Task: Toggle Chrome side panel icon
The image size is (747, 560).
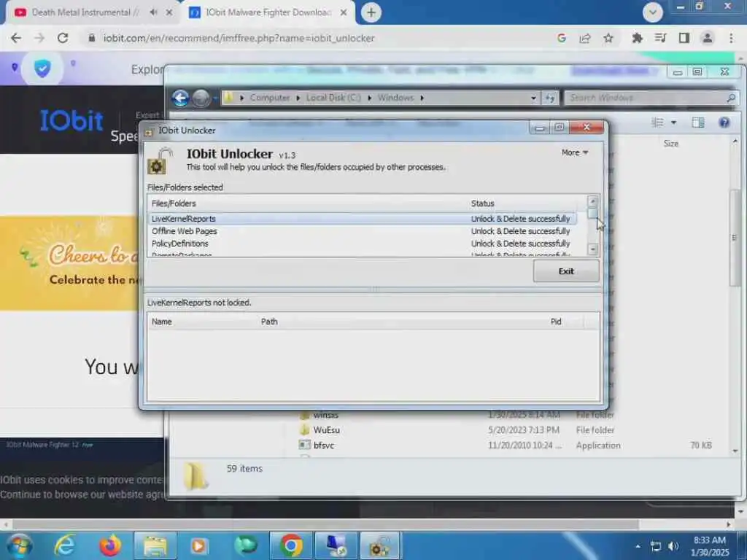Action: tap(684, 38)
